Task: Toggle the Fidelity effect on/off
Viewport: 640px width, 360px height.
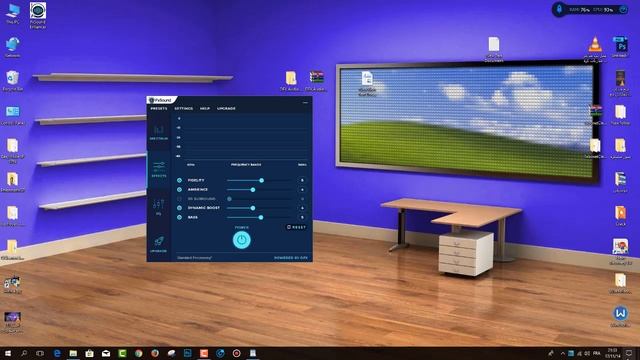Action: tap(179, 180)
